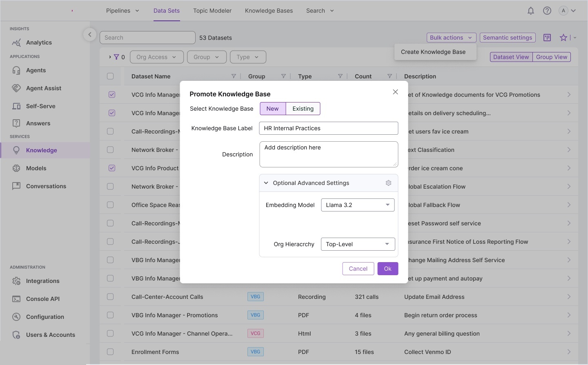Image resolution: width=588 pixels, height=365 pixels.
Task: Open Agent Assist in sidebar
Action: (x=43, y=88)
